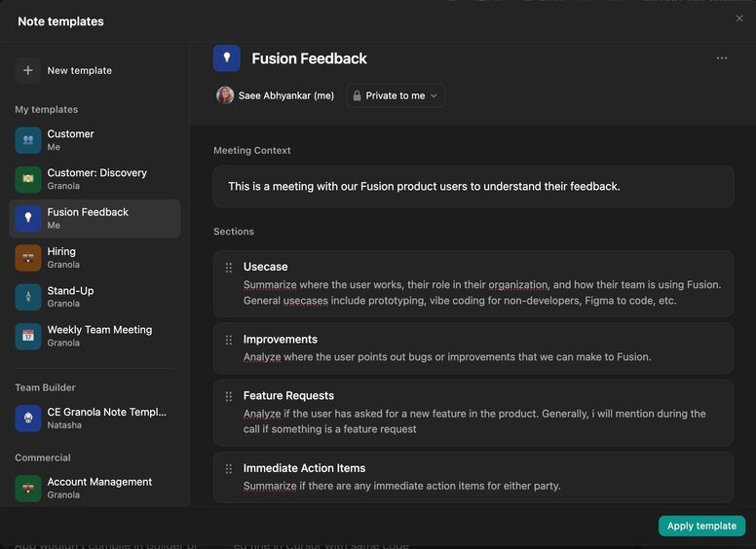Click the lock icon in privacy selector
The image size is (756, 549).
(357, 95)
